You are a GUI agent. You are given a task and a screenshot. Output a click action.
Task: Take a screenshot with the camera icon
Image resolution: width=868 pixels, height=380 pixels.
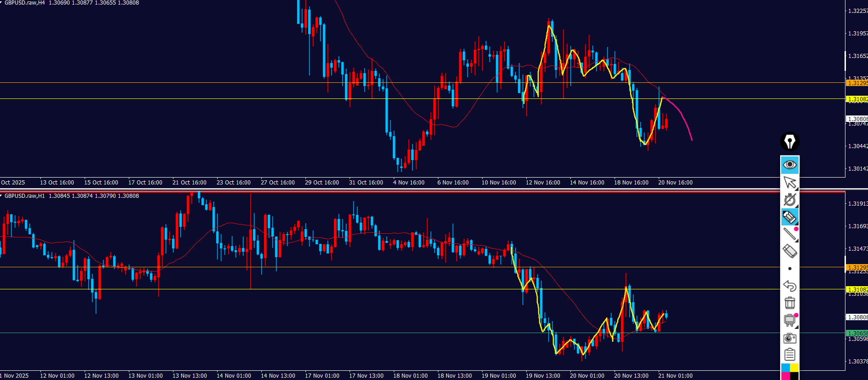click(789, 338)
